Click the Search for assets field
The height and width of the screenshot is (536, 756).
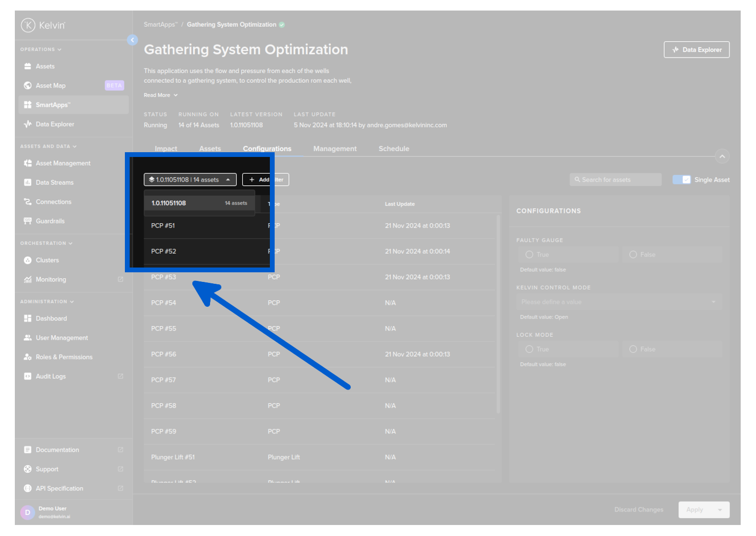[615, 180]
